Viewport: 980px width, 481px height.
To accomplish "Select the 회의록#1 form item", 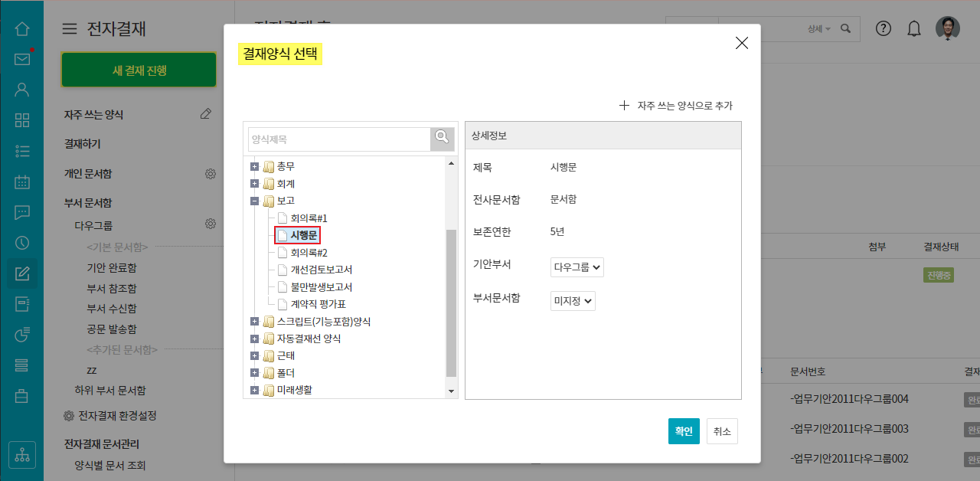I will 309,218.
